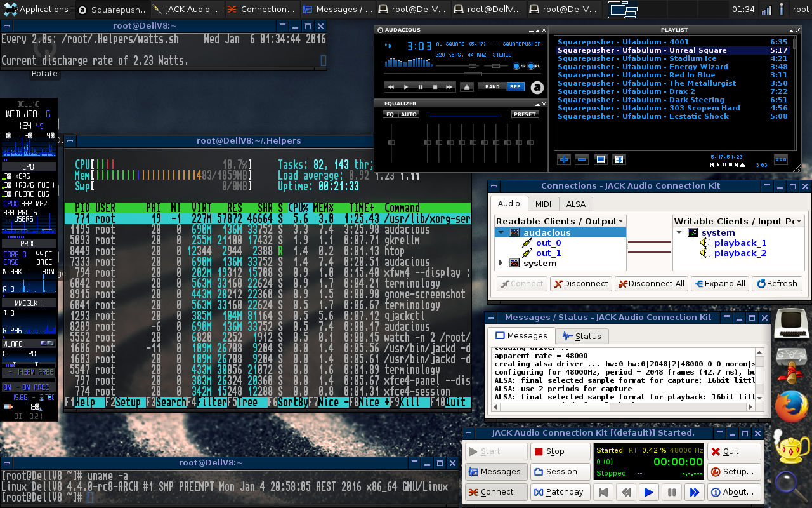
Task: Toggle EQ on in the Equalizer panel
Action: pos(390,114)
